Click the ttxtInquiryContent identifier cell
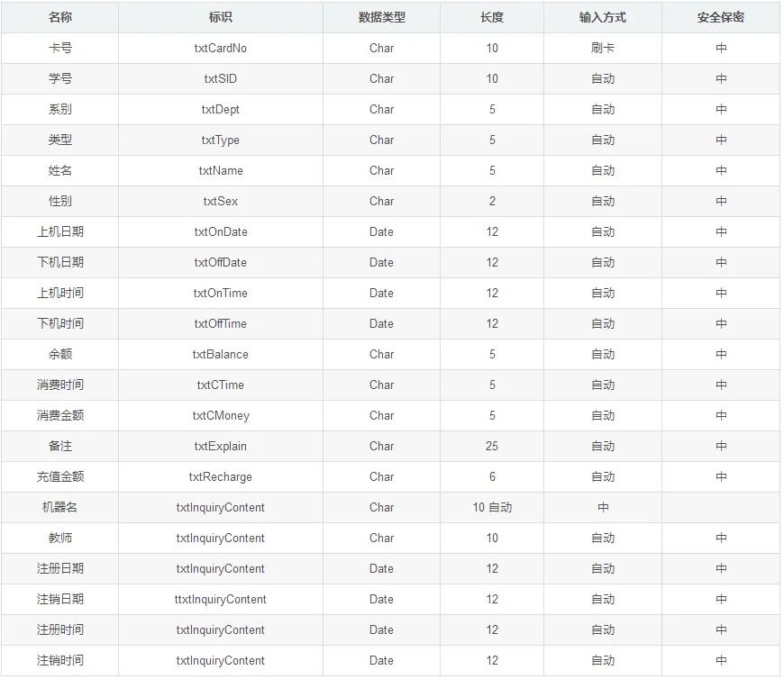 (221, 600)
